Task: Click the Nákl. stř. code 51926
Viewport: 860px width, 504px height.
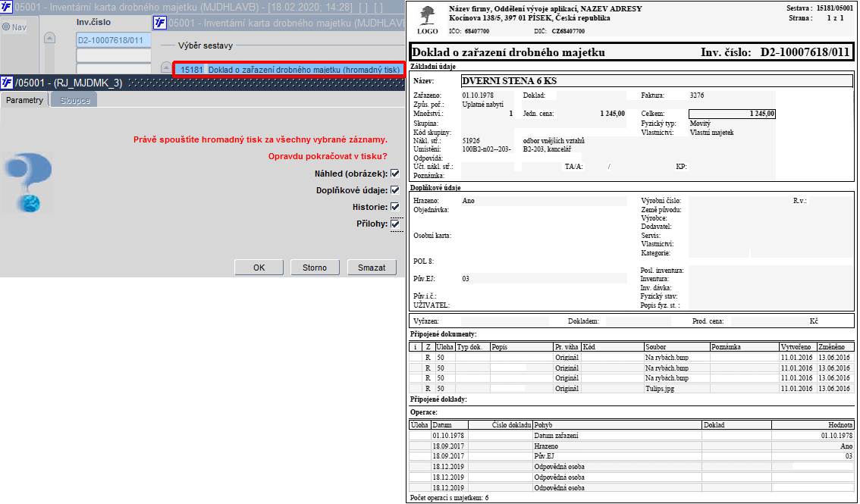Action: coord(471,141)
